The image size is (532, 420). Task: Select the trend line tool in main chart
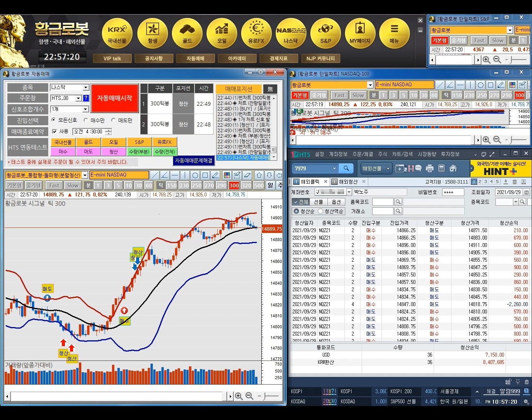pyautogui.click(x=154, y=175)
